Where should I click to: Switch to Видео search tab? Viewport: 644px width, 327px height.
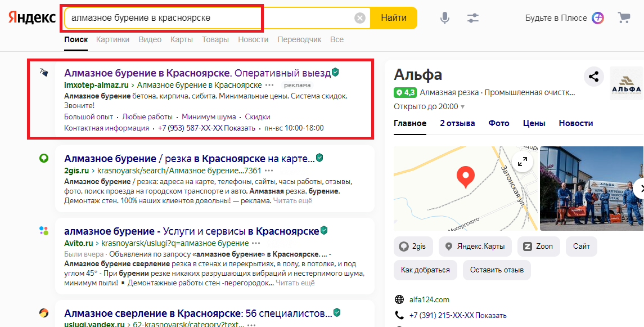pyautogui.click(x=150, y=39)
